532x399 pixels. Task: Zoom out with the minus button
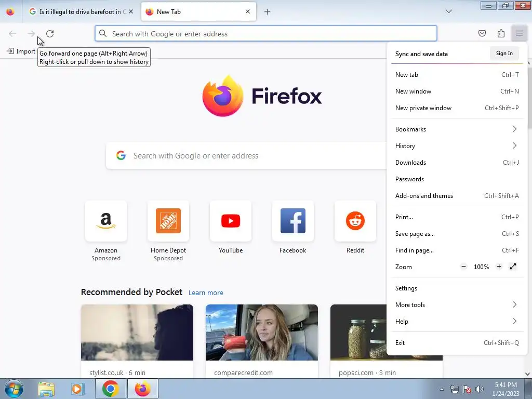[x=463, y=267]
